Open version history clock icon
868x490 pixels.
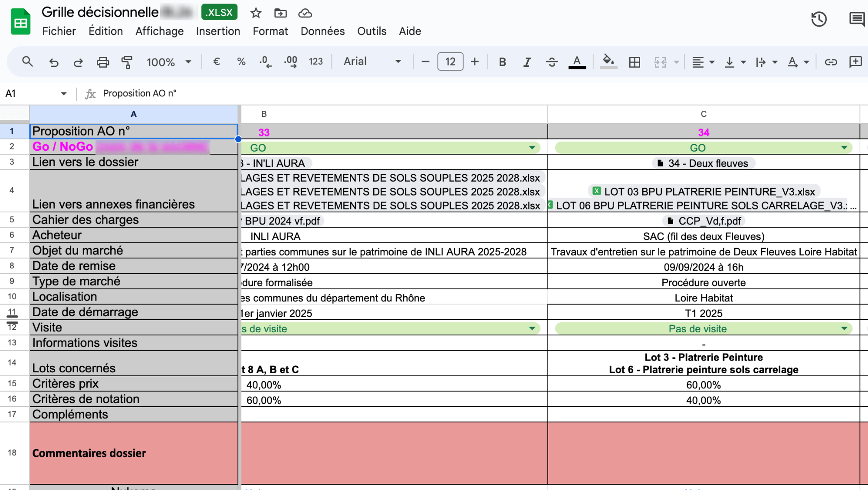coord(819,19)
